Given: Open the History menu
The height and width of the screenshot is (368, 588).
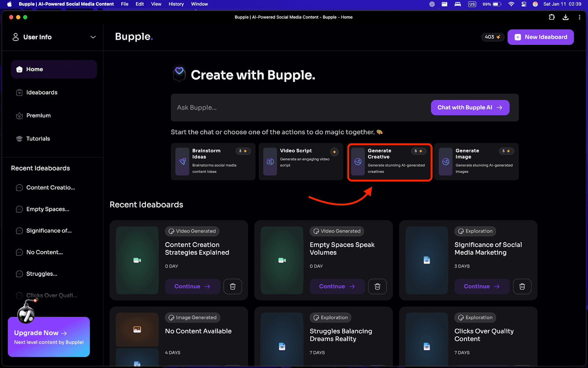Looking at the screenshot, I should point(176,4).
